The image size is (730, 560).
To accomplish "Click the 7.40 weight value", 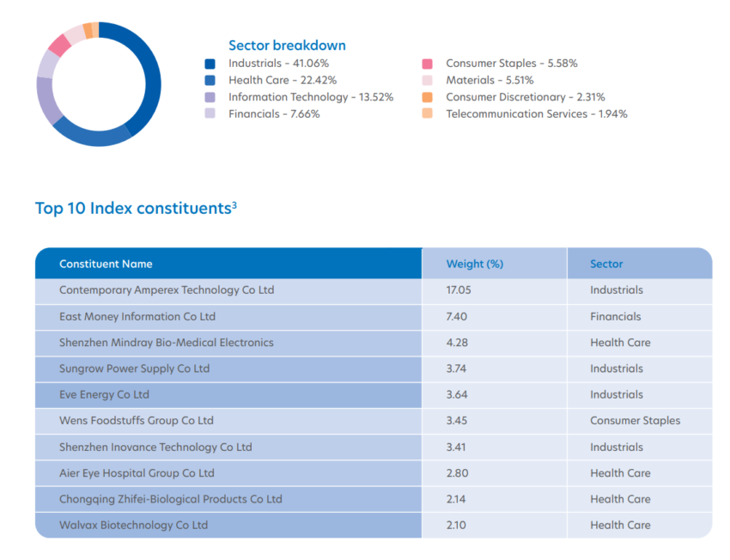I will (457, 317).
